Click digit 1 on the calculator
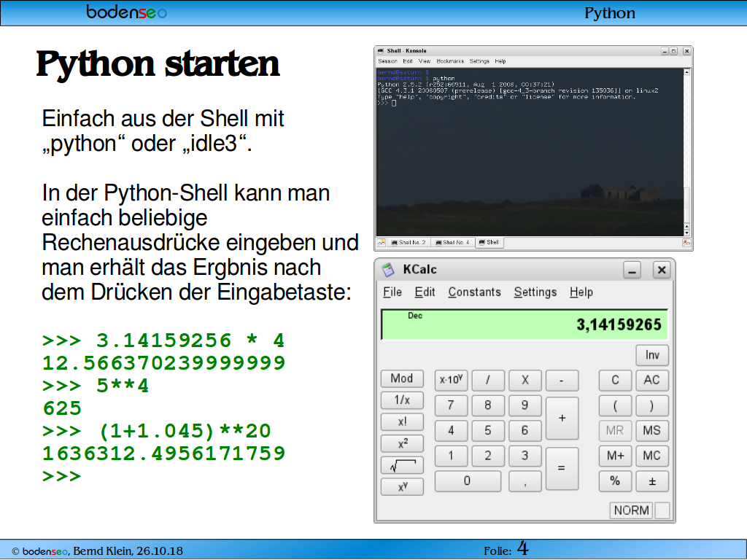Screen dimensions: 747x560 pos(451,456)
